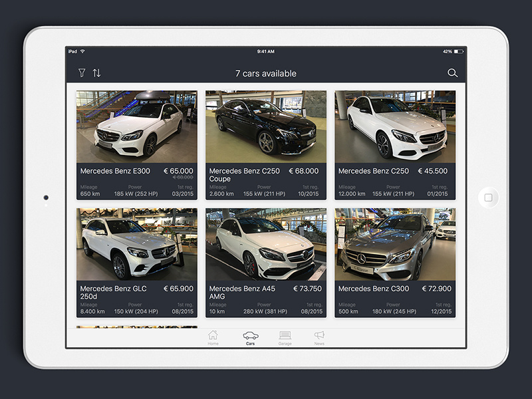Viewport: 532px width, 399px height.
Task: Tap the 650 km mileage value
Action: tap(90, 194)
